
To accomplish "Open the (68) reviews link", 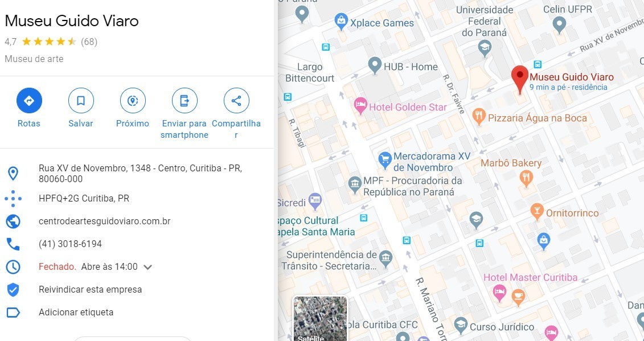I will pos(89,42).
